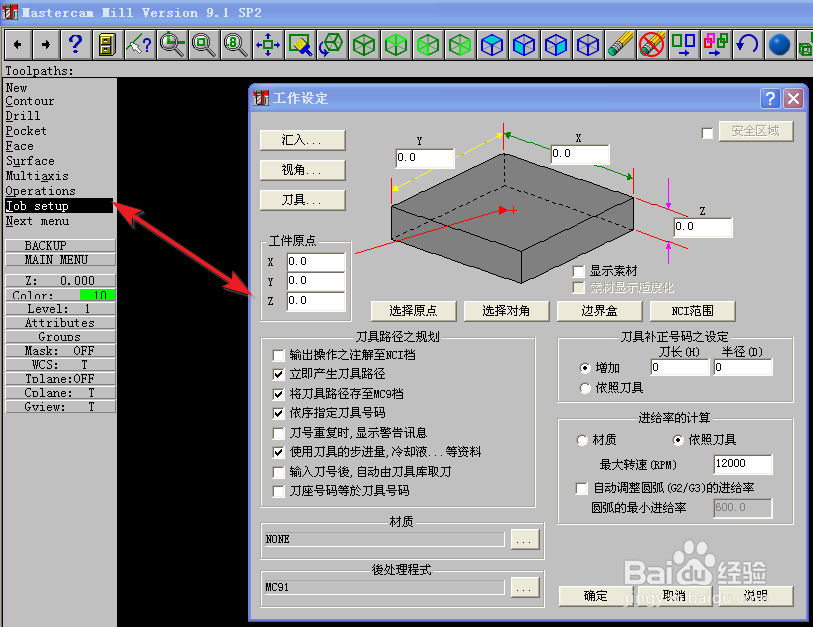The image size is (813, 627).
Task: Click the 工件原点 Z input field
Action: coord(316,301)
